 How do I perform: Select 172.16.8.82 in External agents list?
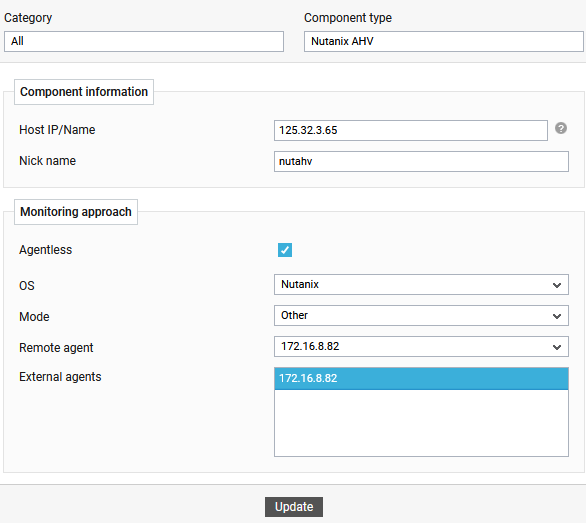[421, 378]
